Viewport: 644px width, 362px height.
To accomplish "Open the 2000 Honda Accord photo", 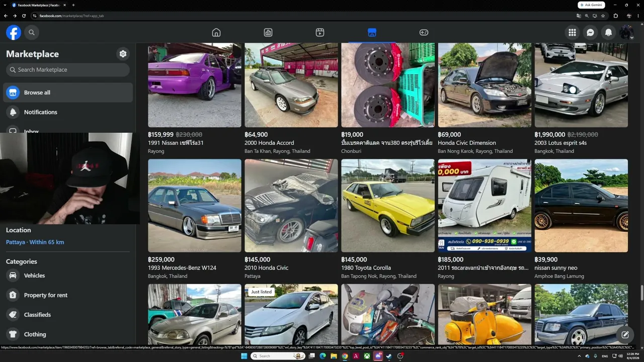I will tap(291, 85).
